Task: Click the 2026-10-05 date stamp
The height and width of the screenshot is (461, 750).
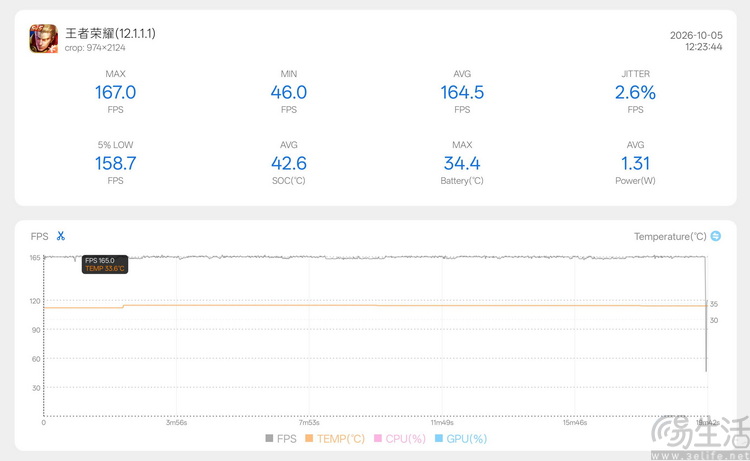Action: click(696, 35)
